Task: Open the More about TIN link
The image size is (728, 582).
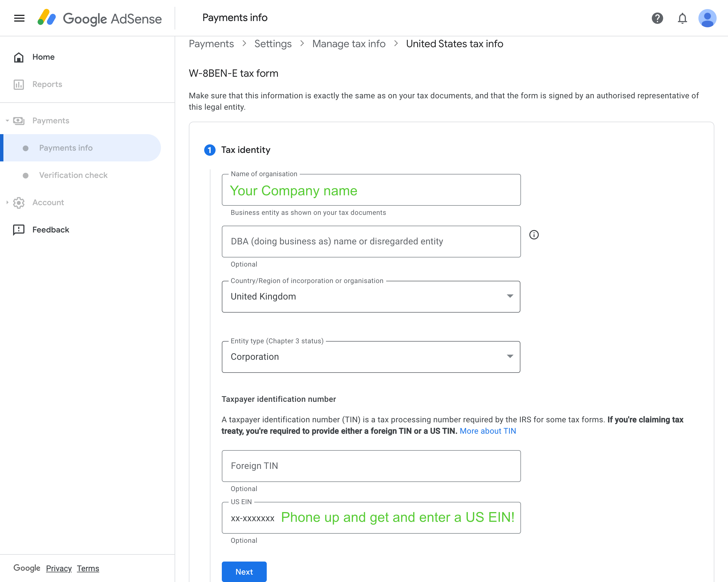Action: pos(488,431)
